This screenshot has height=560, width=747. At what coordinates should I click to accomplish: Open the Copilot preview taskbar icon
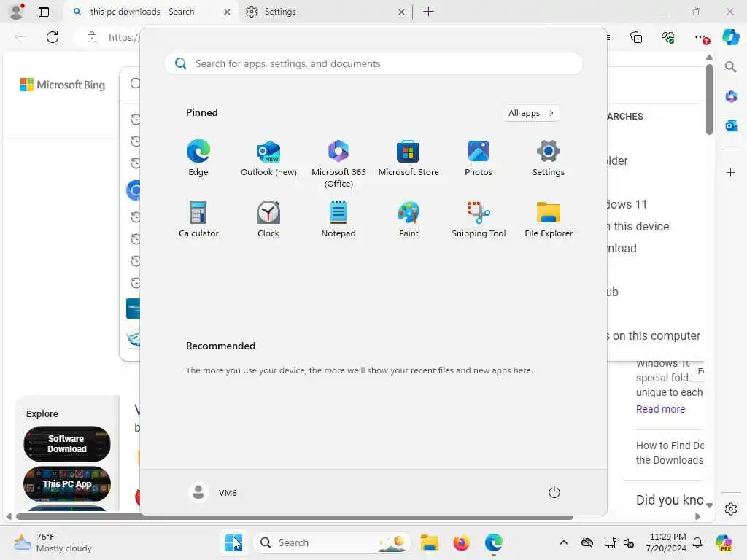click(x=724, y=542)
